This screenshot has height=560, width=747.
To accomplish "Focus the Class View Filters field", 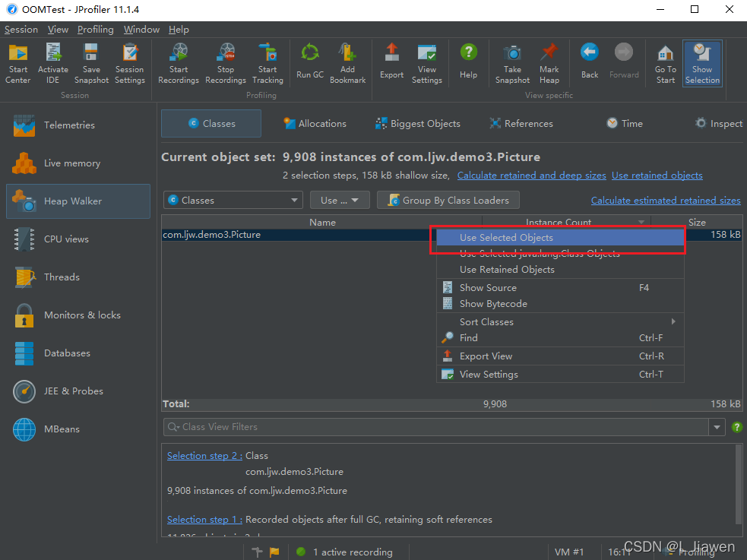I will [x=436, y=427].
